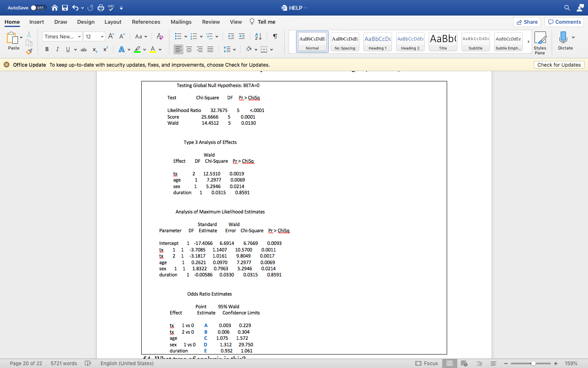Open bullet list style dropdown arrow
Image resolution: width=588 pixels, height=368 pixels.
tap(186, 37)
